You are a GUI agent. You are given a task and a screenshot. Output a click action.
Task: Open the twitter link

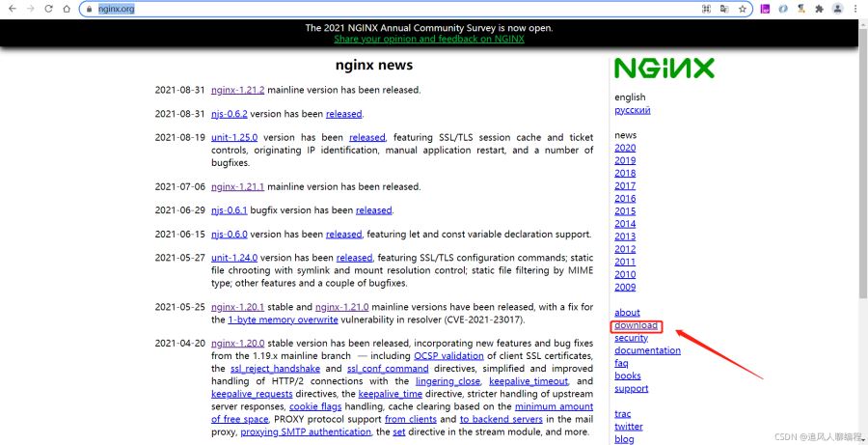coord(628,427)
